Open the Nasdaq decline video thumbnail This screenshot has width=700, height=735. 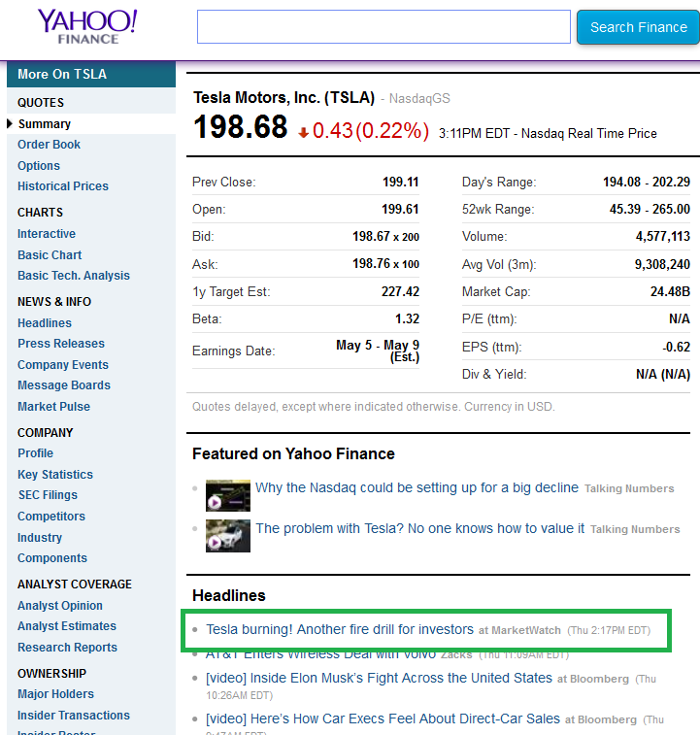pos(228,494)
